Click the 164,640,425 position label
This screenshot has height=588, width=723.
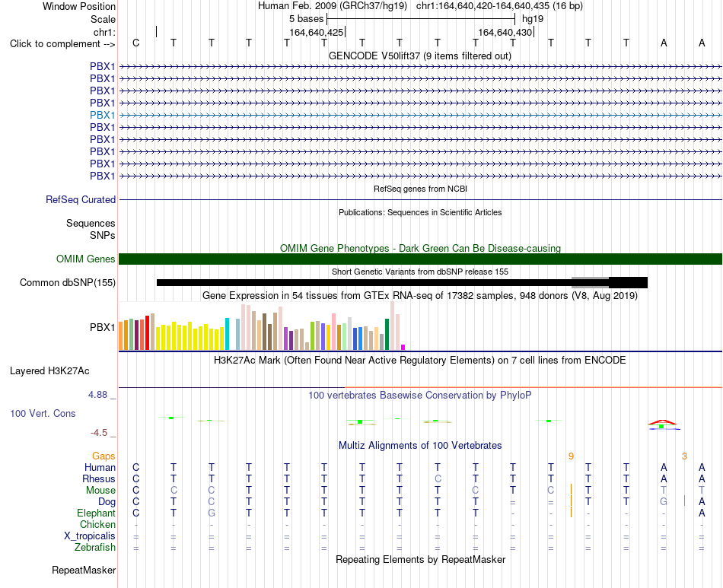[317, 32]
